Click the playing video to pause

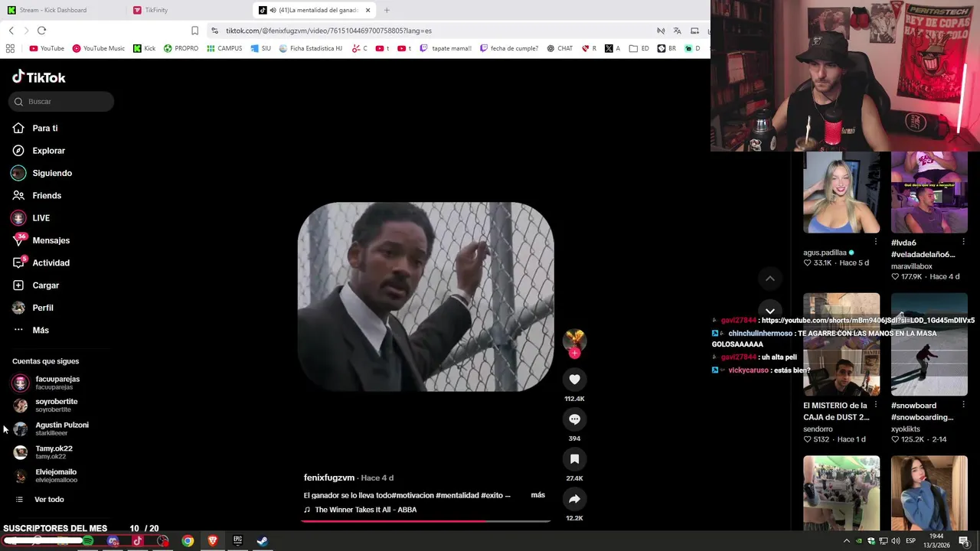click(426, 297)
